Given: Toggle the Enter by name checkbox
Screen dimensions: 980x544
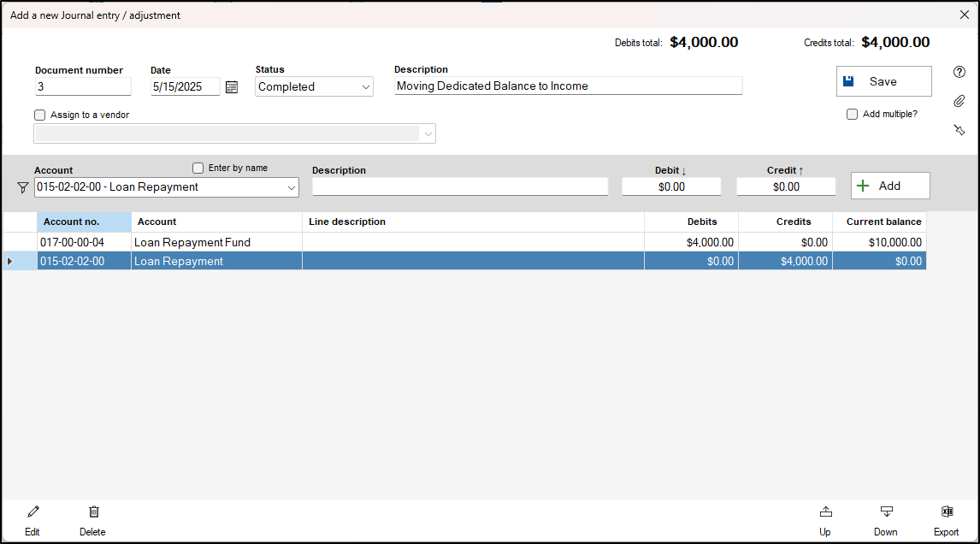Looking at the screenshot, I should [x=198, y=168].
